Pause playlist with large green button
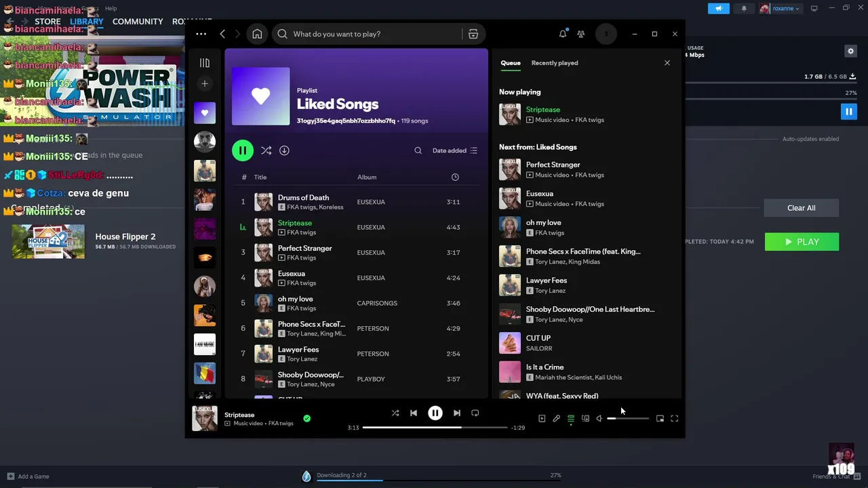This screenshot has width=868, height=488. [x=243, y=150]
